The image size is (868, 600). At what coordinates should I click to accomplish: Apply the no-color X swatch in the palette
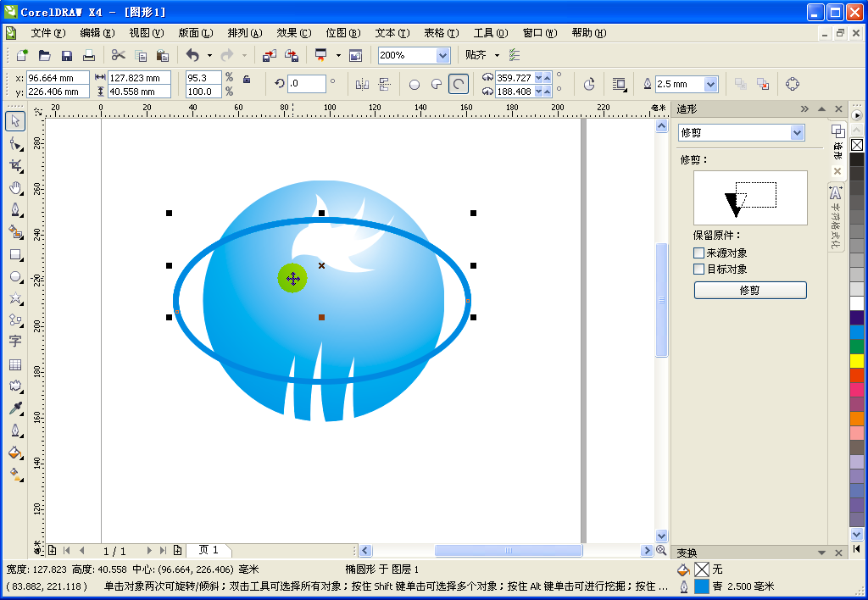[x=856, y=145]
